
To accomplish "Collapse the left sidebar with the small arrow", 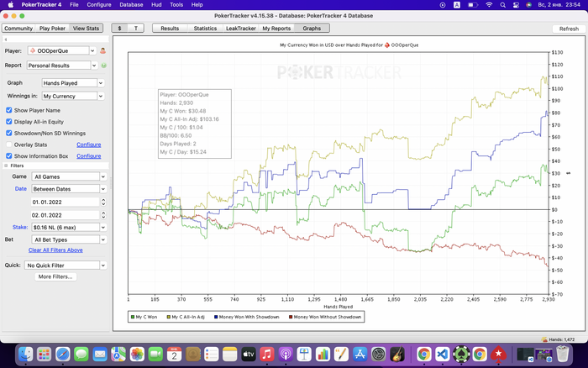I will point(6,39).
